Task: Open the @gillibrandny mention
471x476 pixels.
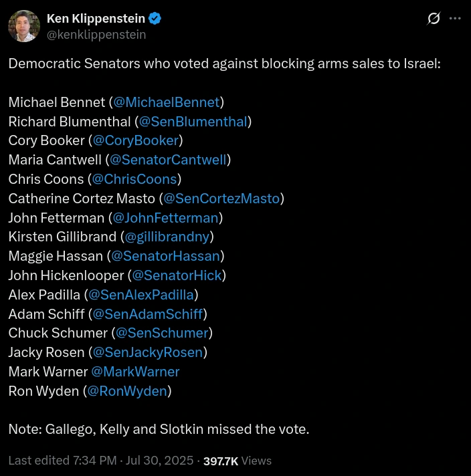Action: 167,237
